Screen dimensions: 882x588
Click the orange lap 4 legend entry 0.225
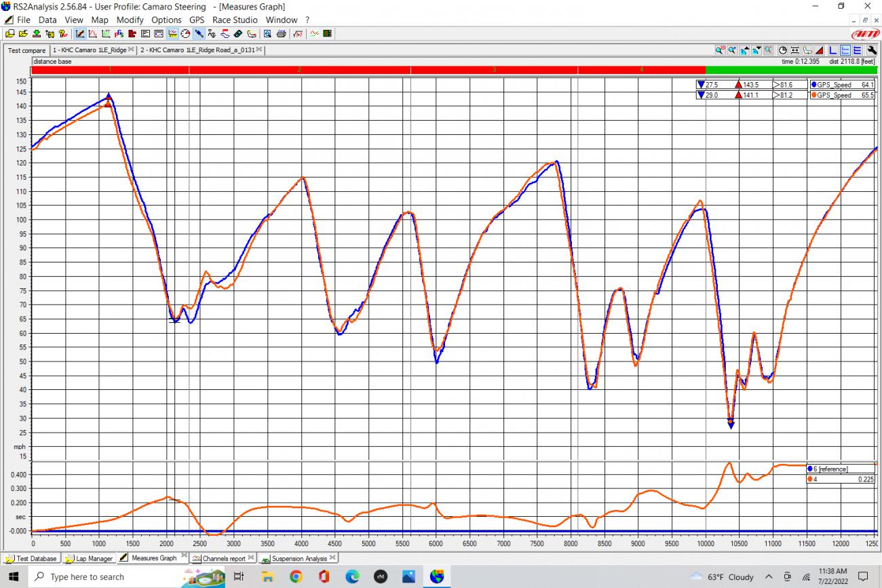coord(841,479)
